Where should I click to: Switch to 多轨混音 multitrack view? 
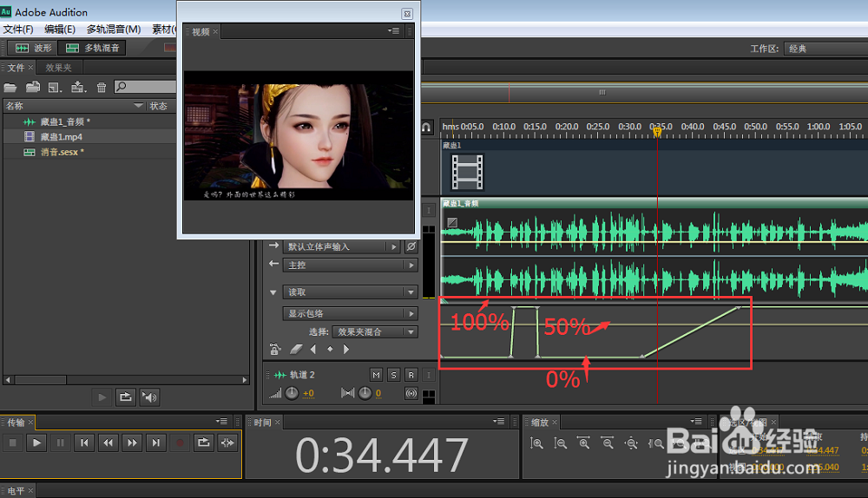(92, 48)
